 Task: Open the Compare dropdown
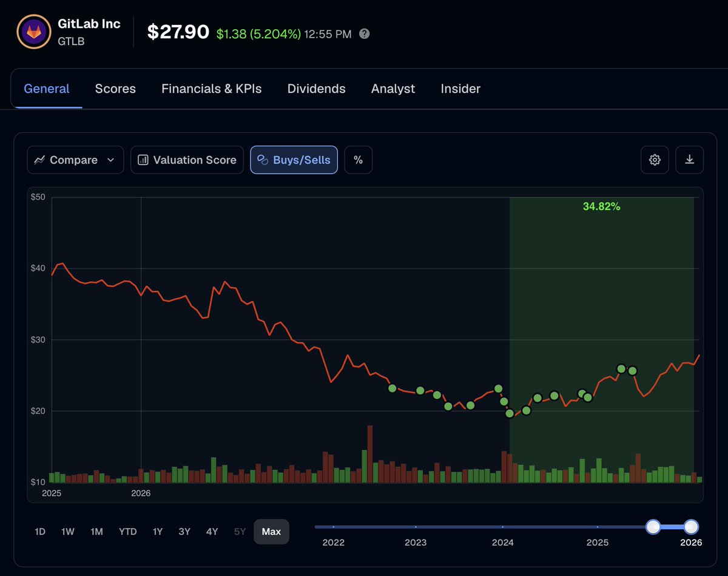click(75, 160)
